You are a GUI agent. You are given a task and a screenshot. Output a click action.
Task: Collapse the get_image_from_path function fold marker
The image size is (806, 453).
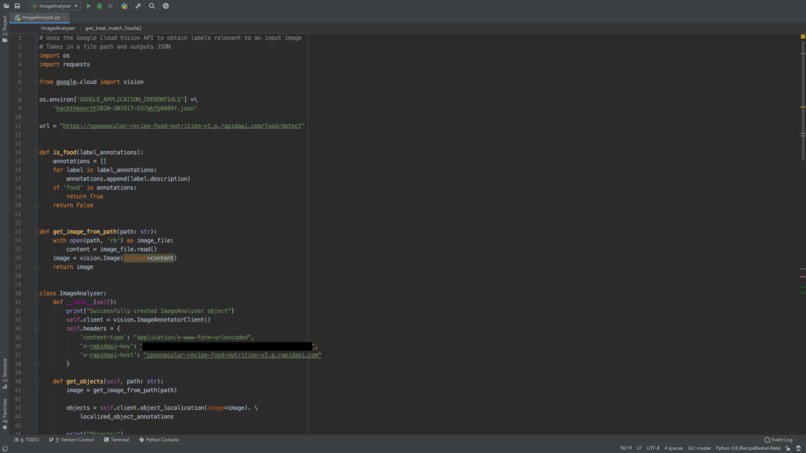click(x=36, y=232)
